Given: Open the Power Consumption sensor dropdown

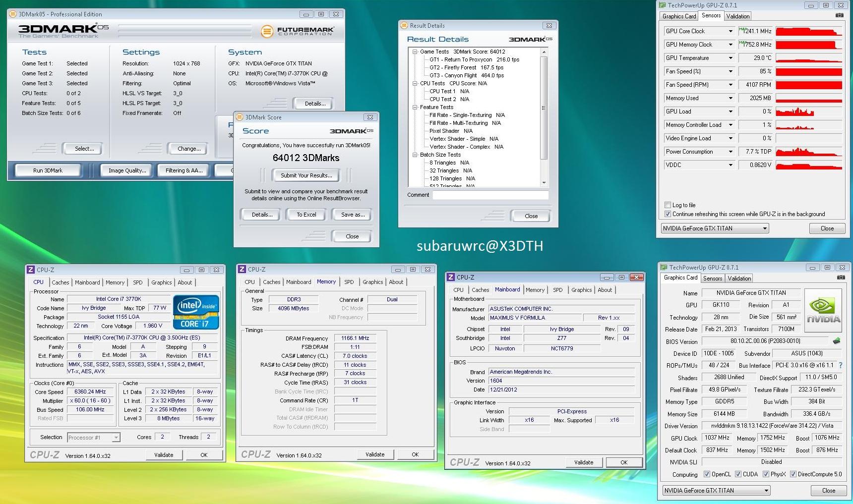Looking at the screenshot, I should click(731, 152).
